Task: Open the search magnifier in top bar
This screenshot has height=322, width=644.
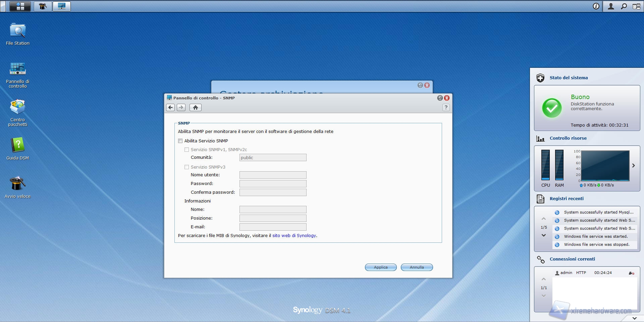Action: (624, 6)
